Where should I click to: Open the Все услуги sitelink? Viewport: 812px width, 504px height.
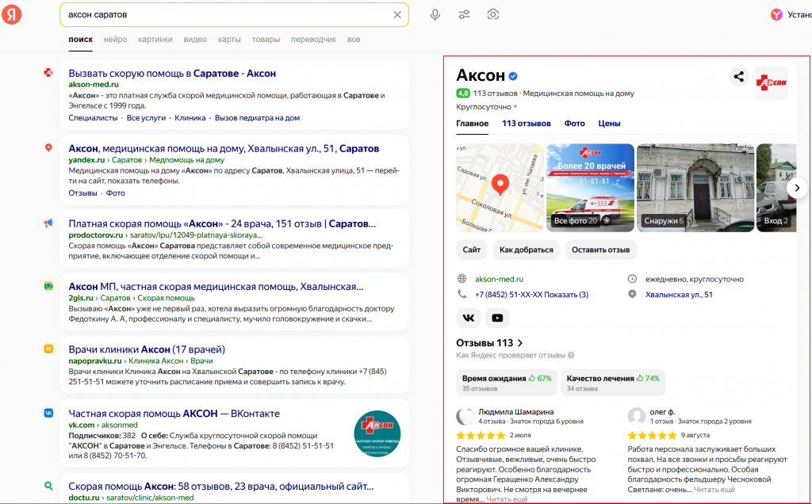point(146,118)
